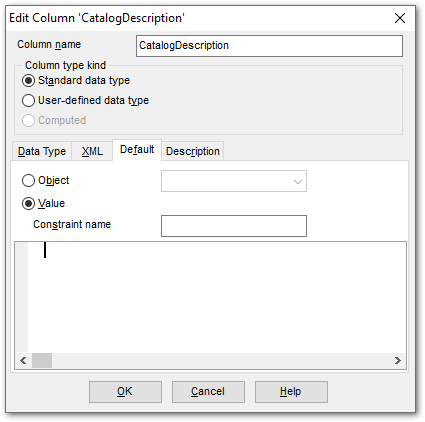Confirm changes with the OK button

pos(125,392)
